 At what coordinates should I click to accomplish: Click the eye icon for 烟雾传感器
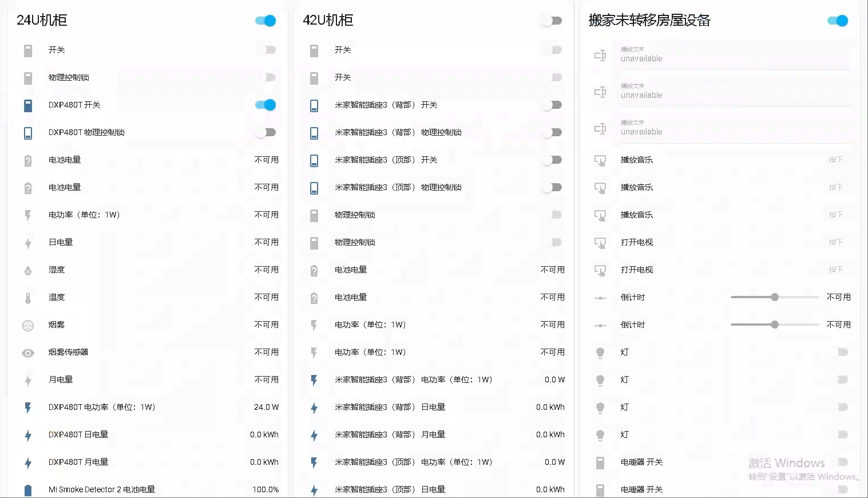coord(28,353)
